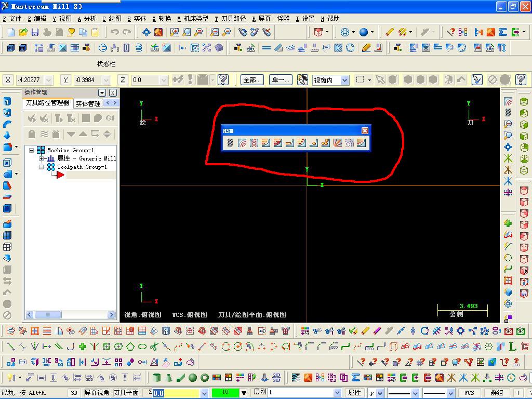Click the 单一... select only button
The image size is (532, 399).
281,80
